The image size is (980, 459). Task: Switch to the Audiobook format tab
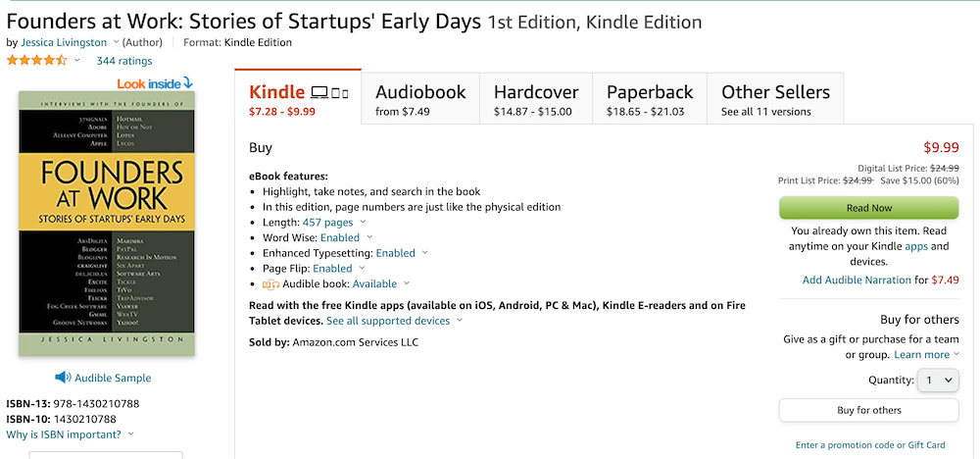click(x=420, y=99)
